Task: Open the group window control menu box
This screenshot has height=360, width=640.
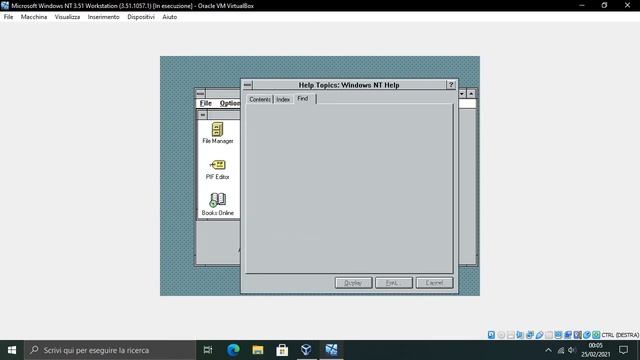Action: pos(202,115)
